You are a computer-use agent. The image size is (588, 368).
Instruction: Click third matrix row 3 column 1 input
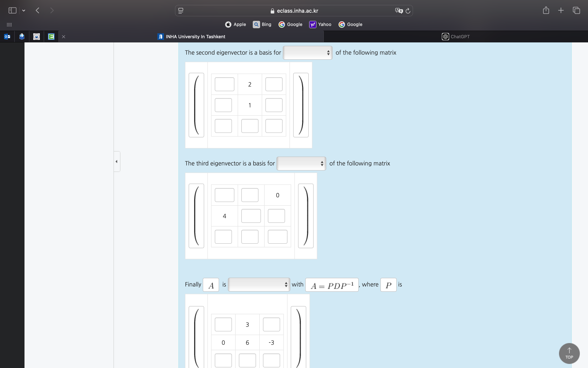pos(223,237)
